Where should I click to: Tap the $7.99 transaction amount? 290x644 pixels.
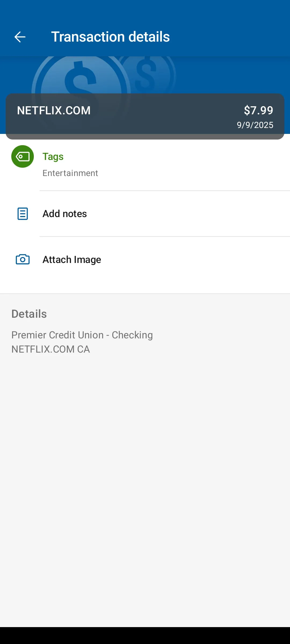(258, 110)
